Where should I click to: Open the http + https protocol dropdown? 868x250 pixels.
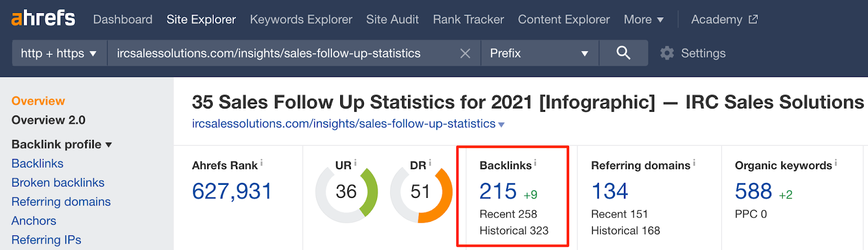(x=59, y=53)
